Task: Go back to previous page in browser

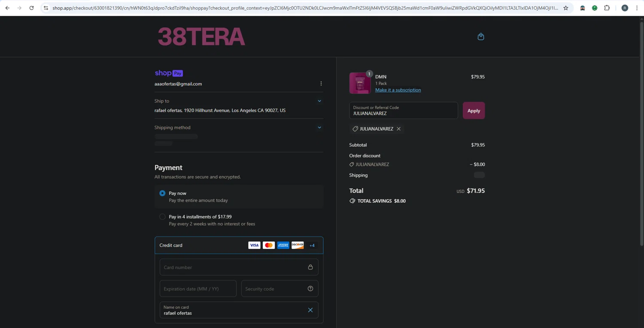Action: coord(7,8)
